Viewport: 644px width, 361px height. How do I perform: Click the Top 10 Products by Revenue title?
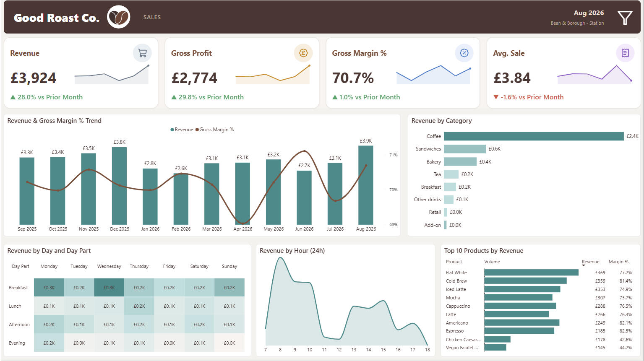point(484,251)
